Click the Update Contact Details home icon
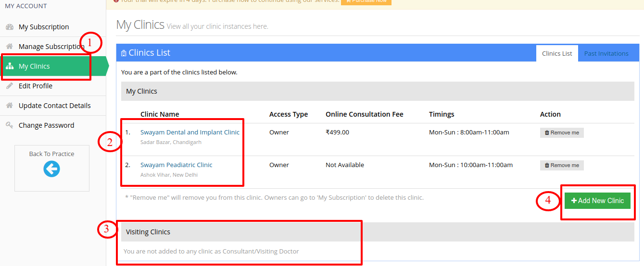644x266 pixels. pos(10,106)
